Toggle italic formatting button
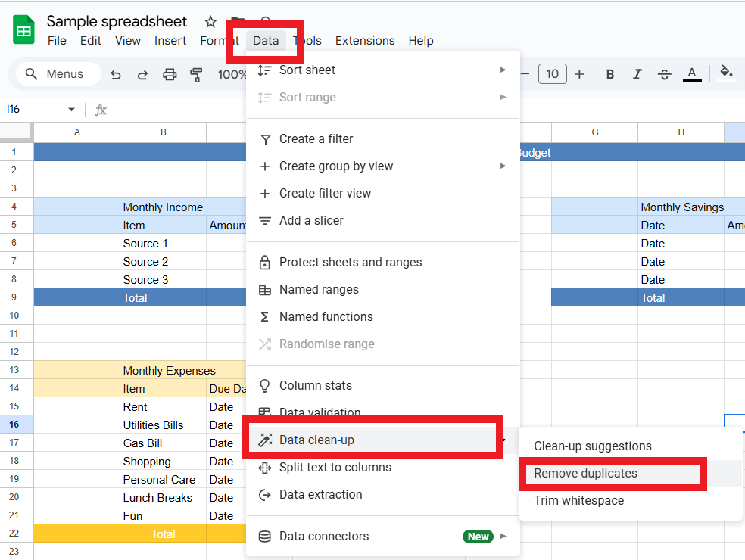This screenshot has width=745, height=560. 637,74
